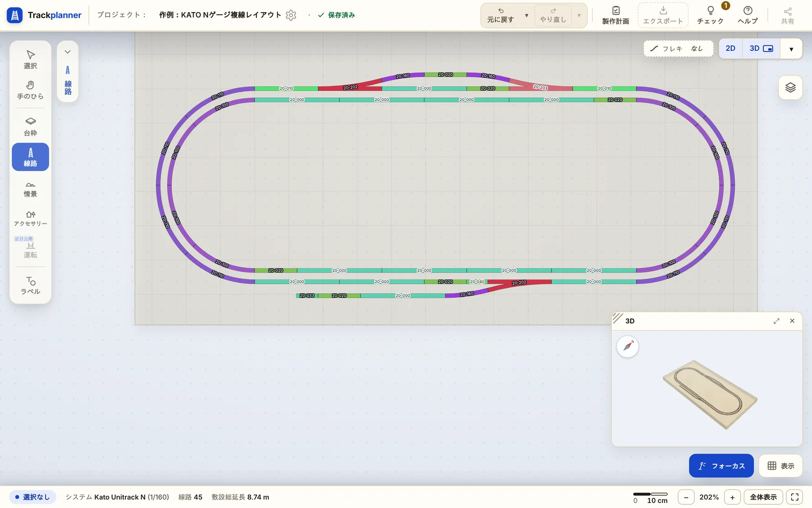Click the 10 cm scale bar
Image resolution: width=812 pixels, height=508 pixels.
651,498
